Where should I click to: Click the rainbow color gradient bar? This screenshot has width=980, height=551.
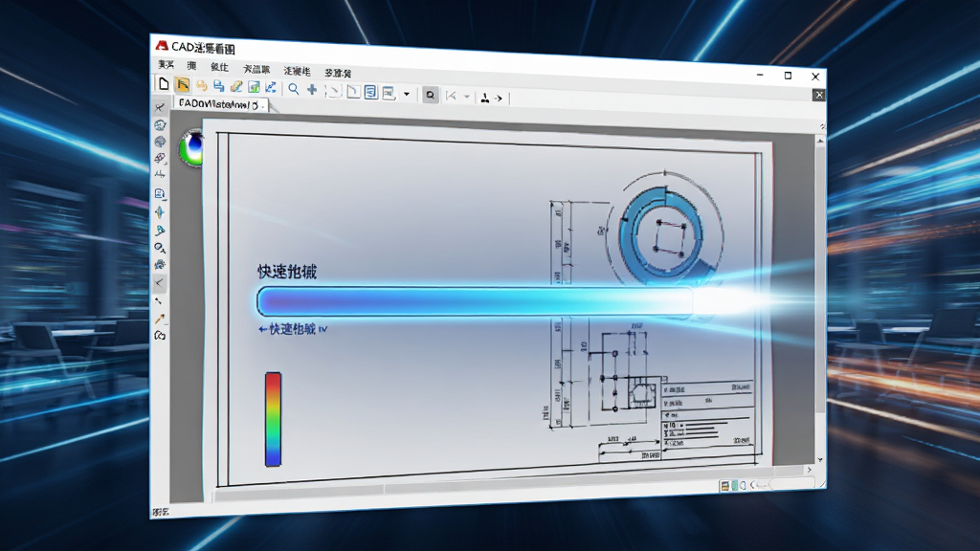click(x=273, y=419)
